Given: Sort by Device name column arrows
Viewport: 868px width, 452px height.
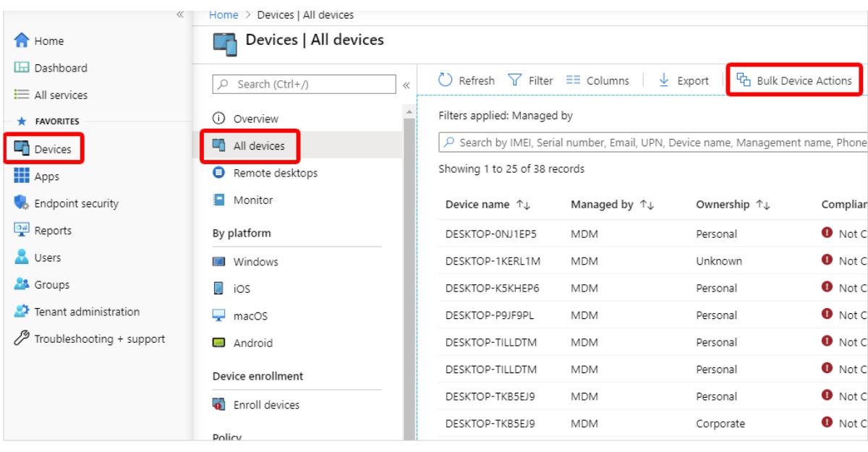Looking at the screenshot, I should (x=524, y=205).
